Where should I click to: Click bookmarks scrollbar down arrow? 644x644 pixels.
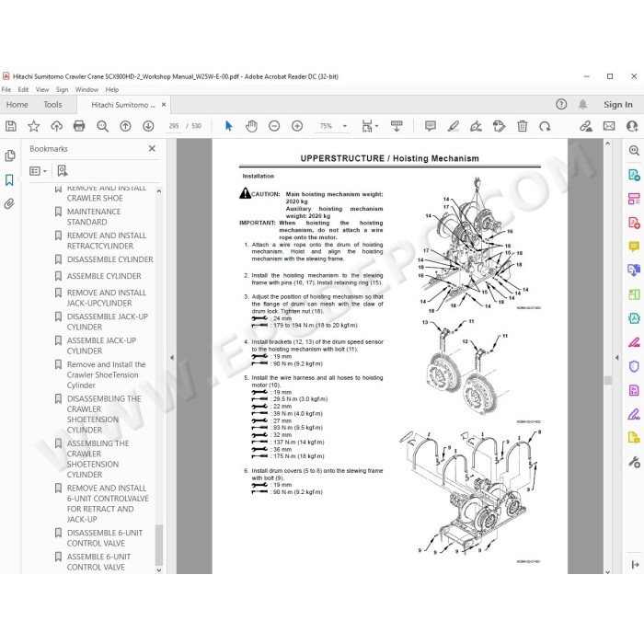click(x=159, y=570)
